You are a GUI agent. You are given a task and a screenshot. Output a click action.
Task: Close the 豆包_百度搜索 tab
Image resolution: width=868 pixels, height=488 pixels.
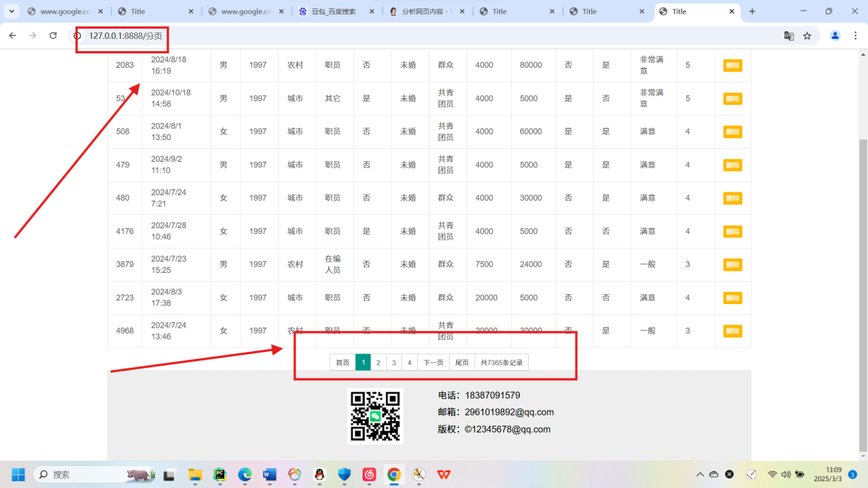(x=372, y=11)
